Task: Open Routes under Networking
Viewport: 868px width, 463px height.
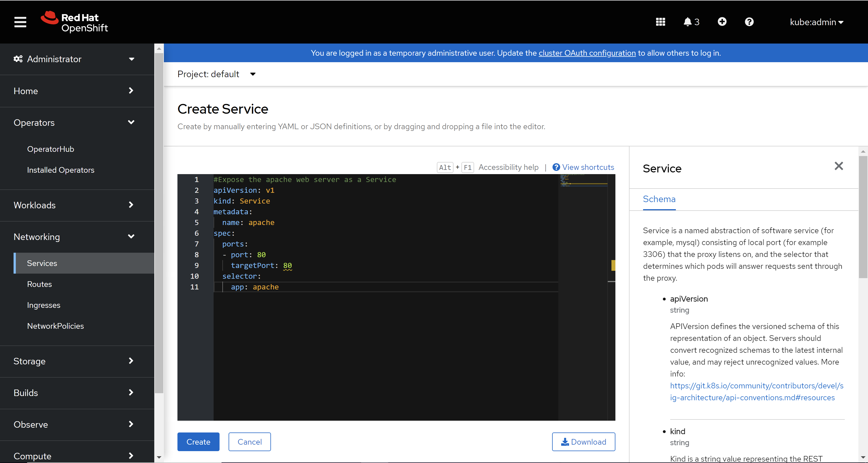Action: click(40, 284)
